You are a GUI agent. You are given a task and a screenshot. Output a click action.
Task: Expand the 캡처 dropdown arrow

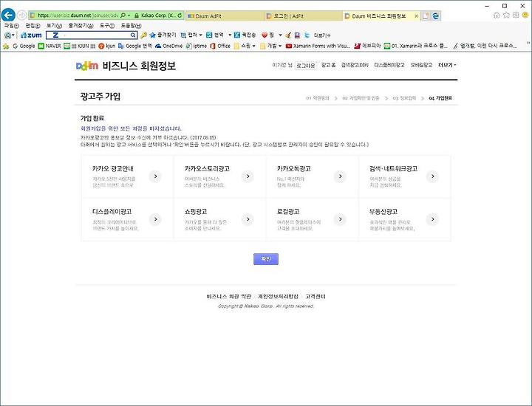click(200, 35)
